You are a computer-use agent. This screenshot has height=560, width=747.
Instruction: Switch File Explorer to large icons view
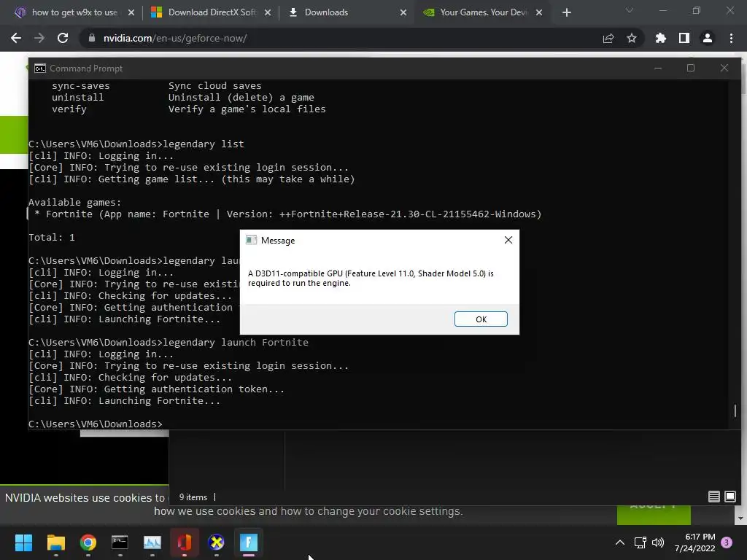729,497
